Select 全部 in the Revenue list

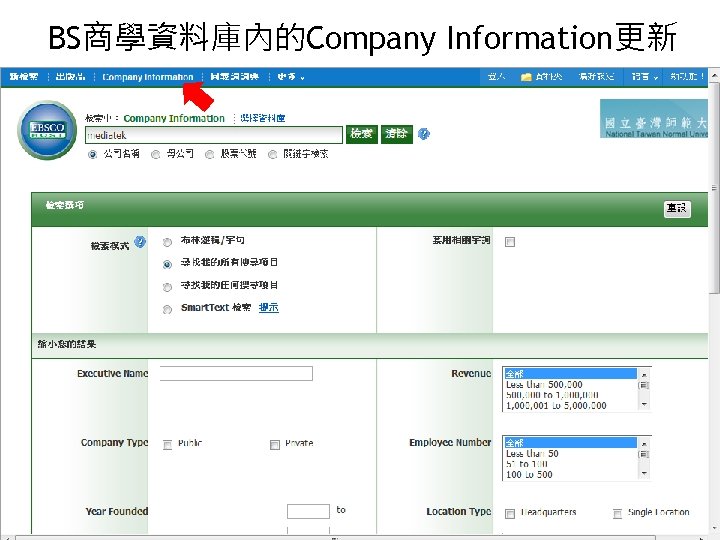pos(570,373)
